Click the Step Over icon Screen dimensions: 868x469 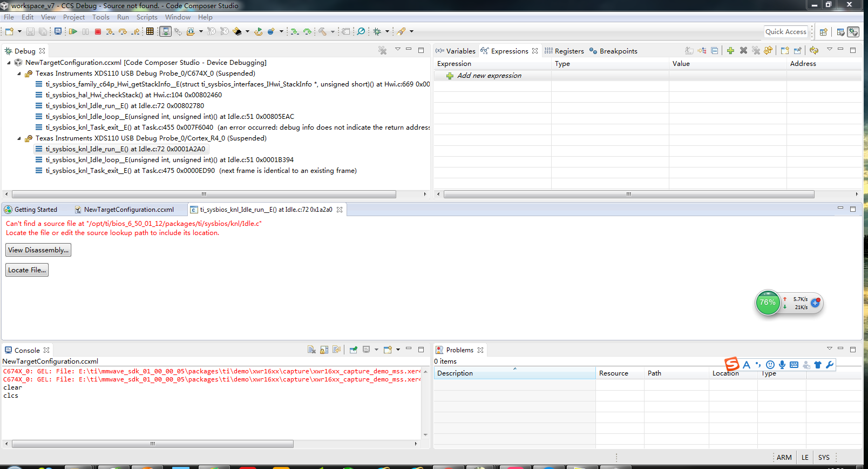click(123, 32)
